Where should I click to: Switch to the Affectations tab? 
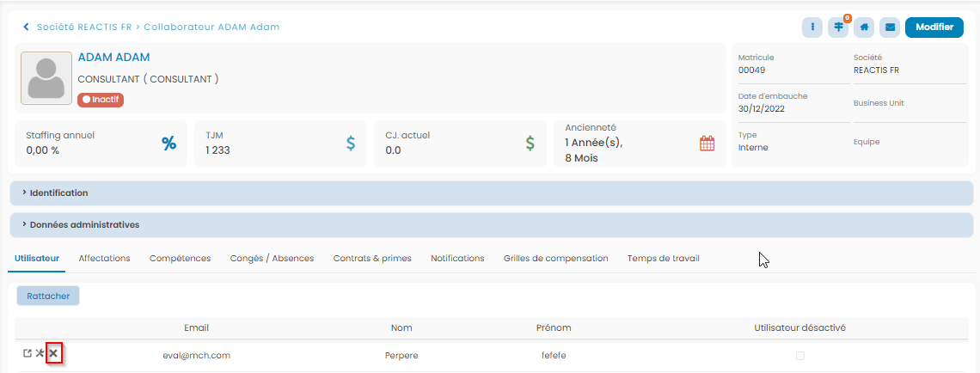(x=104, y=258)
